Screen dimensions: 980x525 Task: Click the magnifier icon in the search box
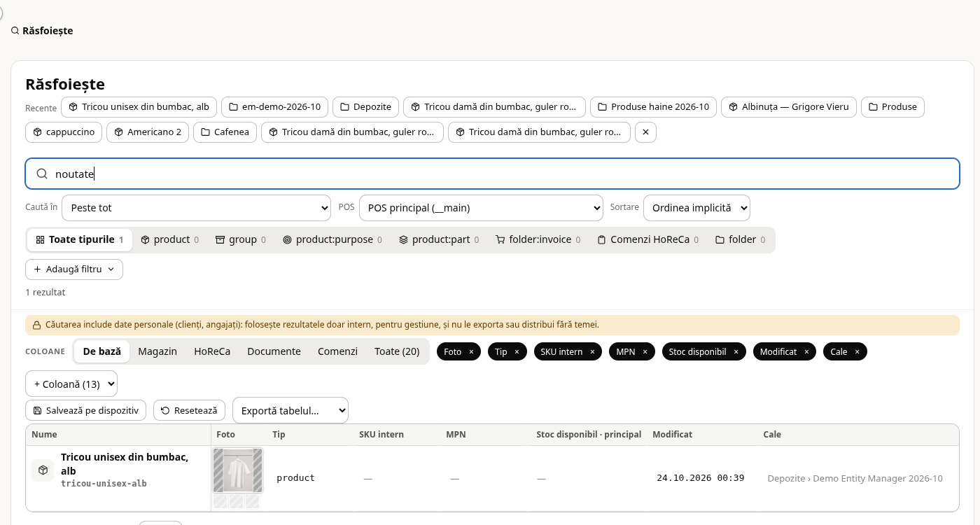tap(42, 174)
